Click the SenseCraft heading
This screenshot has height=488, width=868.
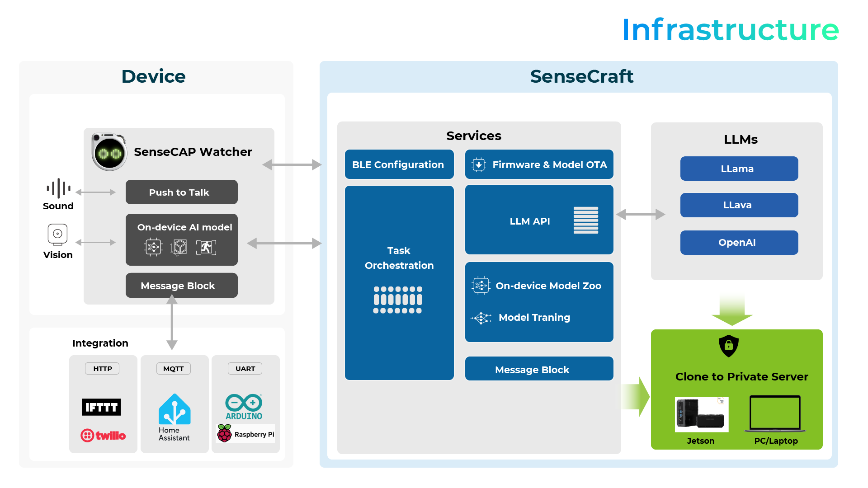click(581, 76)
